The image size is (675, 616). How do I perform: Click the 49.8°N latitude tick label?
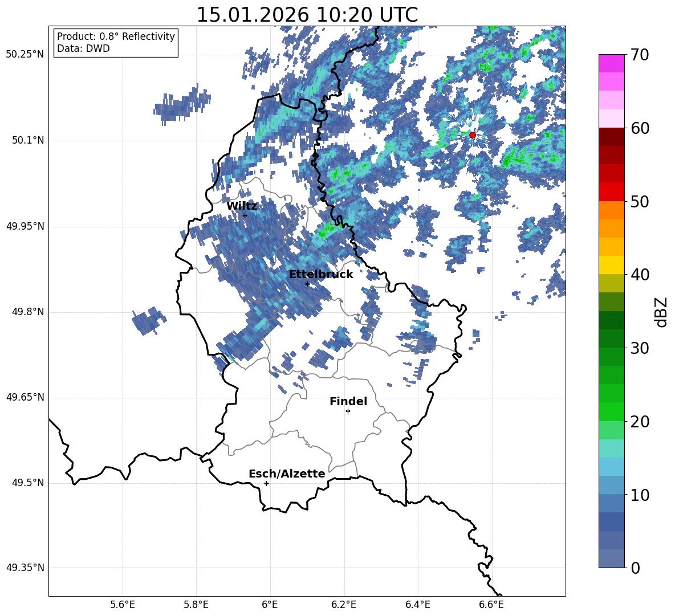29,312
